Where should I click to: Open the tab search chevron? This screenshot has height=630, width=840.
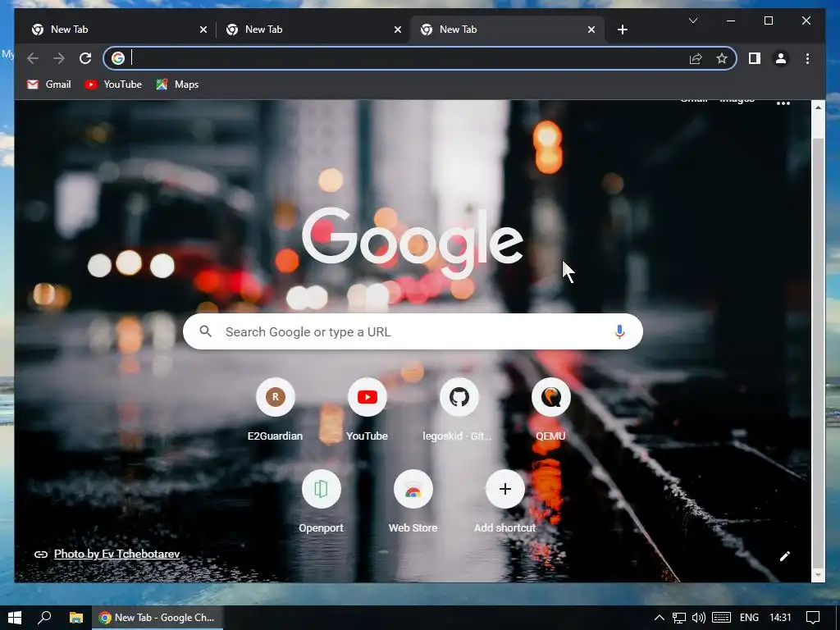tap(692, 21)
